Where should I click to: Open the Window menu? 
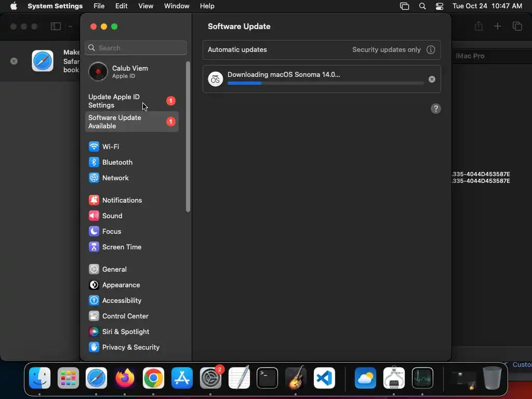(x=177, y=6)
